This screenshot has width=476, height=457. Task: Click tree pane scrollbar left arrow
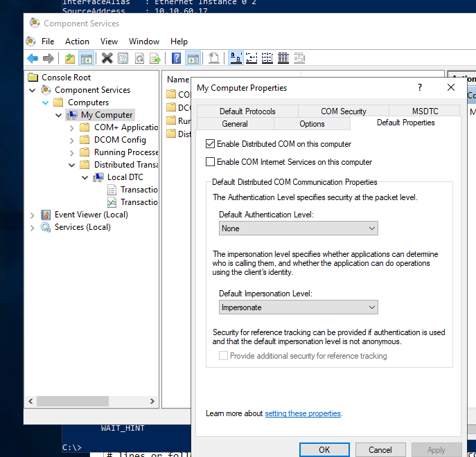point(30,401)
